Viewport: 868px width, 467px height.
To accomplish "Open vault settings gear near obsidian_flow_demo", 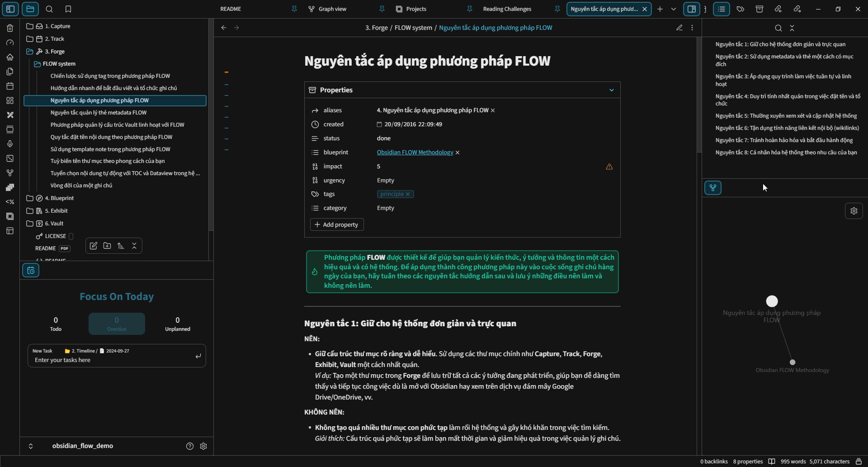I will point(203,446).
